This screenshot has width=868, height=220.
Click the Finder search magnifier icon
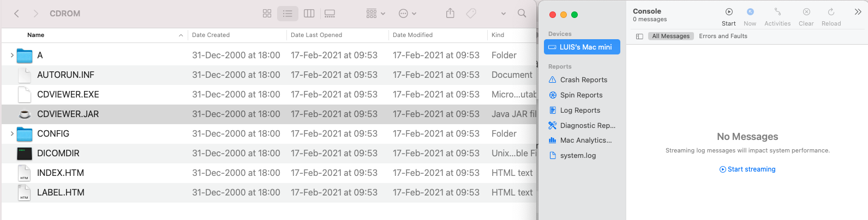[x=522, y=13]
